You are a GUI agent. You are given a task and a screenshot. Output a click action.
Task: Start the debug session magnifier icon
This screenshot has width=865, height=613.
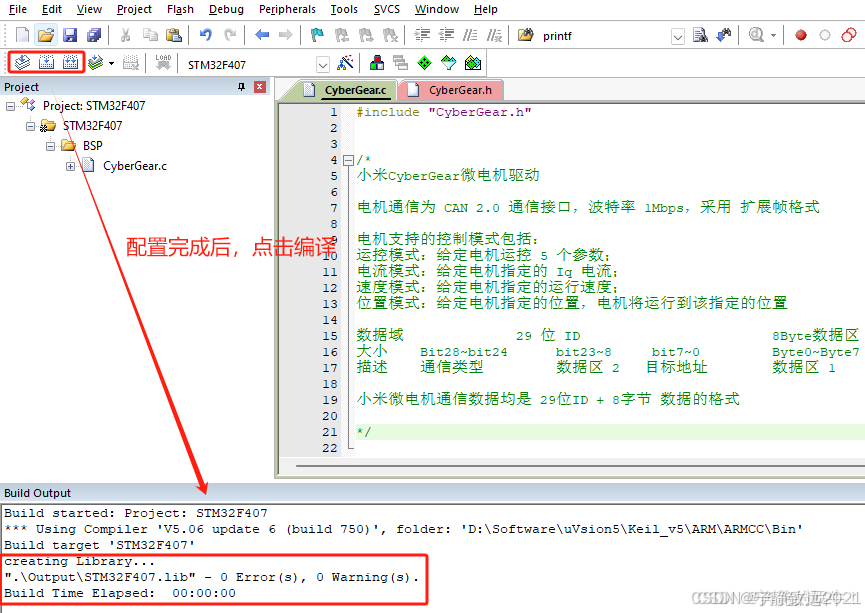tap(756, 35)
